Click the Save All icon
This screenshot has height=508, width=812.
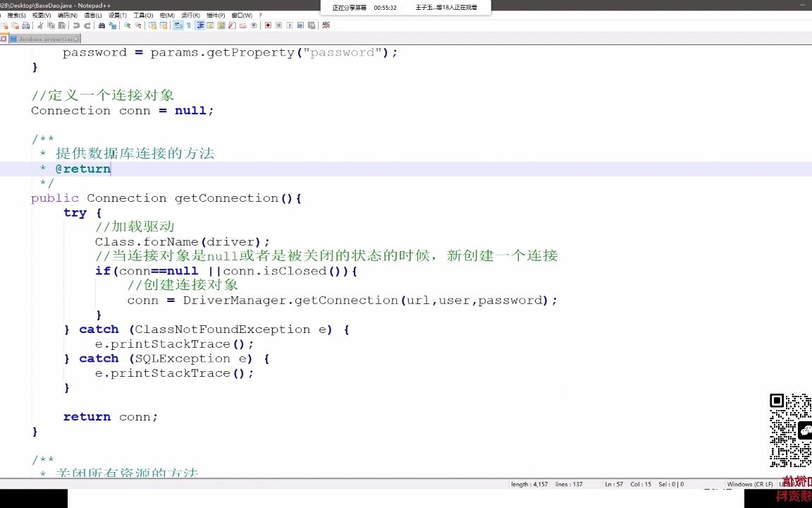point(15,25)
